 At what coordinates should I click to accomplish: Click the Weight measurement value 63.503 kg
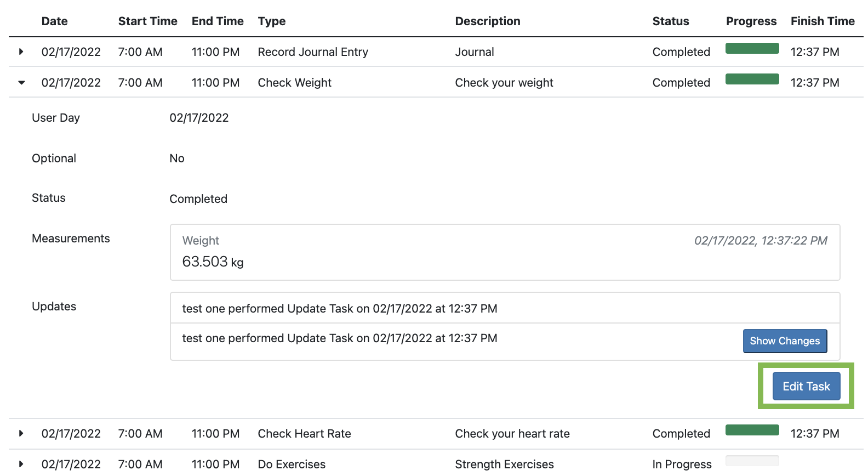(x=213, y=262)
